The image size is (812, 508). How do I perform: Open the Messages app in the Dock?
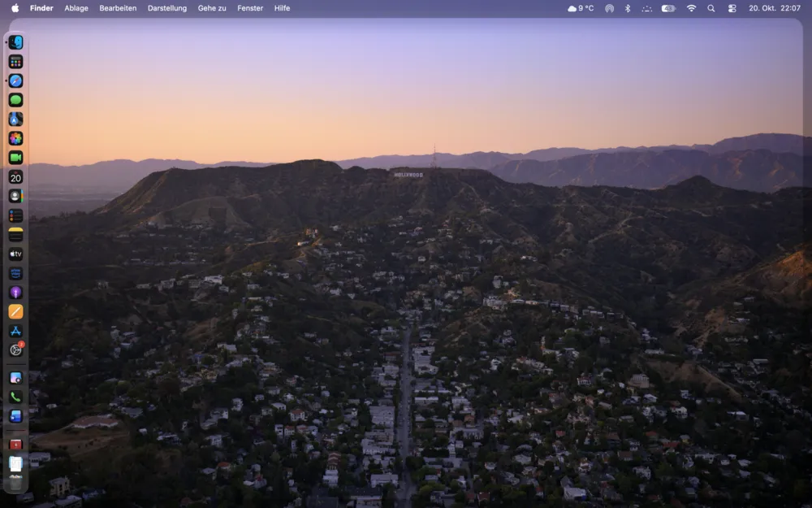15,100
